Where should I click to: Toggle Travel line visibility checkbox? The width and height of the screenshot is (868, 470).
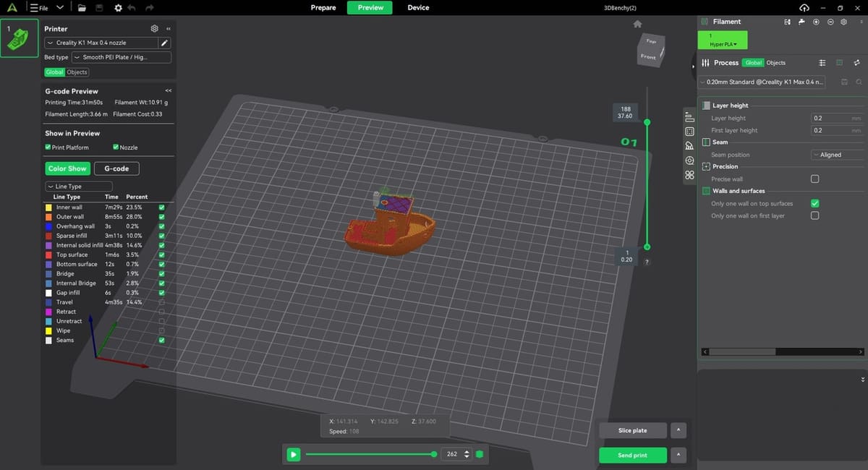[x=161, y=302]
